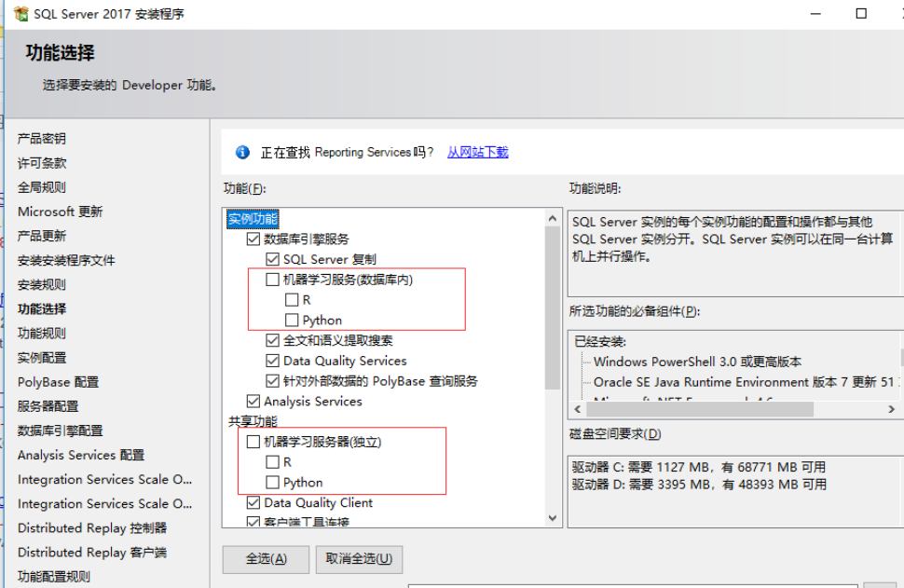Go to 功能配置规则 step
The image size is (904, 588).
pos(54,577)
